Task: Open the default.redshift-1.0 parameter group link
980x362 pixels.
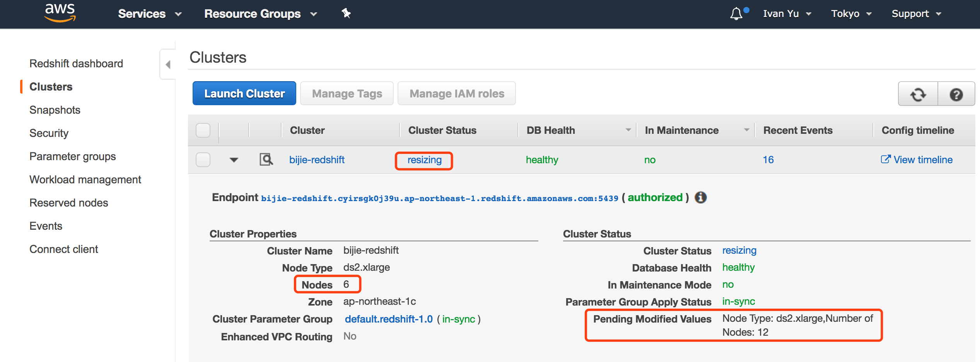Action: 389,319
